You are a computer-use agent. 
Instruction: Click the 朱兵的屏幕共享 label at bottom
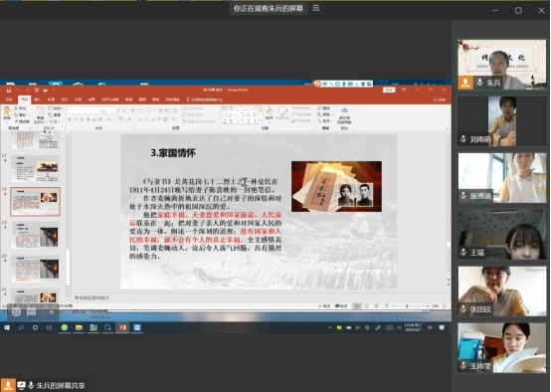61,386
